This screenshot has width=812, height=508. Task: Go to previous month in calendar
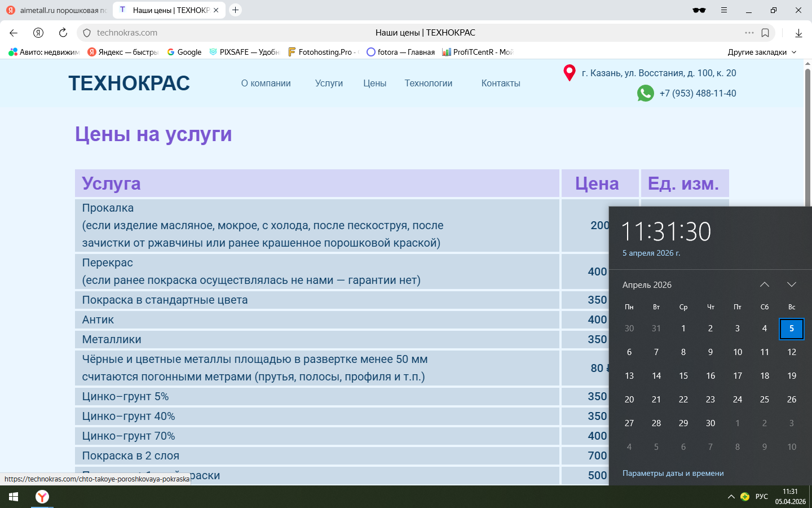(x=765, y=284)
